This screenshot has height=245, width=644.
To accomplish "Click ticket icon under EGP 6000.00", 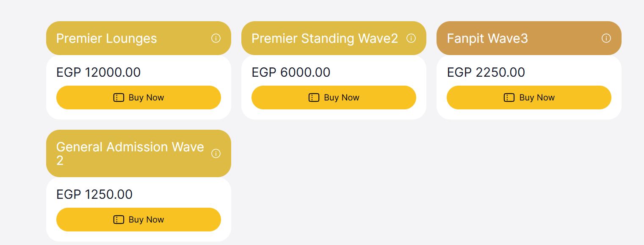I will (314, 97).
